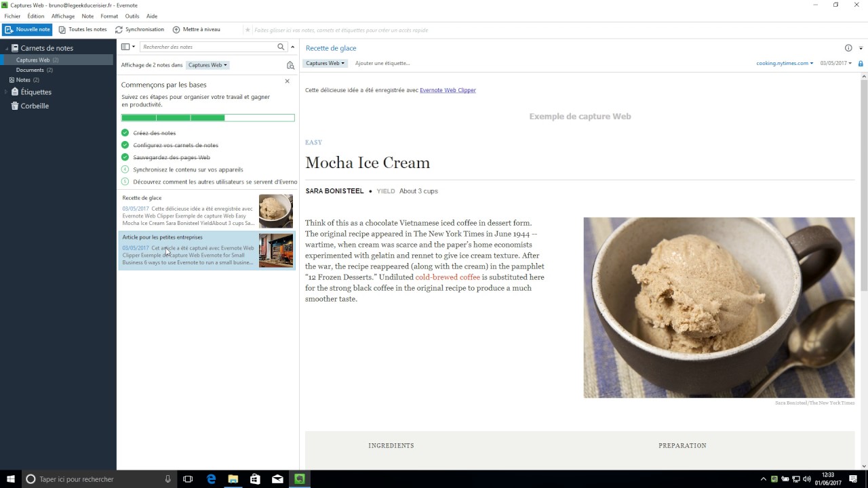Image resolution: width=868 pixels, height=488 pixels.
Task: Focus the Rechercher des notes field
Action: point(209,47)
